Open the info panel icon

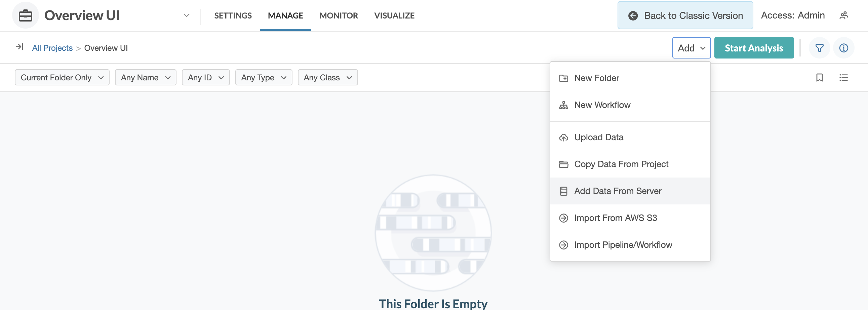pyautogui.click(x=843, y=48)
